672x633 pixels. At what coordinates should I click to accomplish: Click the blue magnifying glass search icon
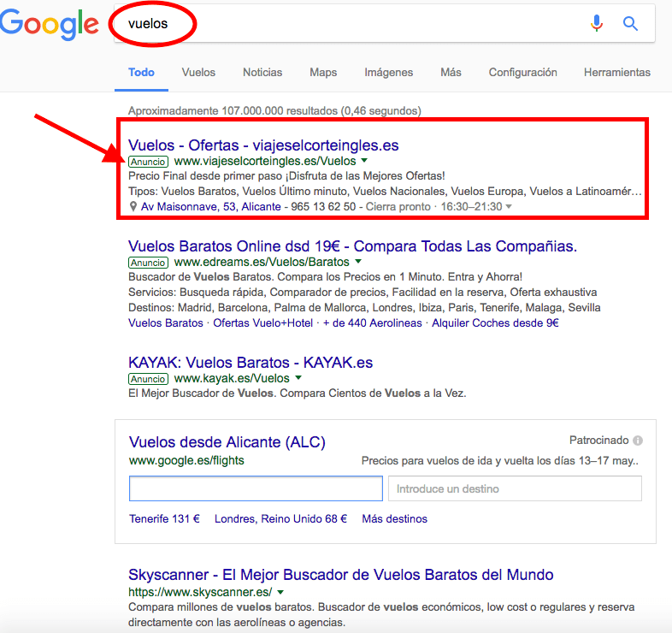point(631,24)
